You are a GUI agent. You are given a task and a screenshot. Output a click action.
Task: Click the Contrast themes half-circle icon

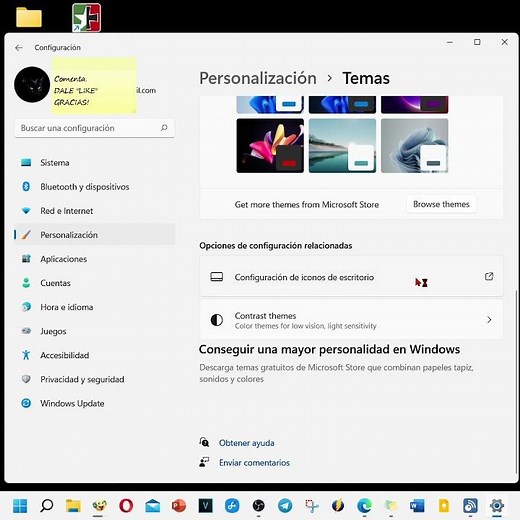[217, 320]
